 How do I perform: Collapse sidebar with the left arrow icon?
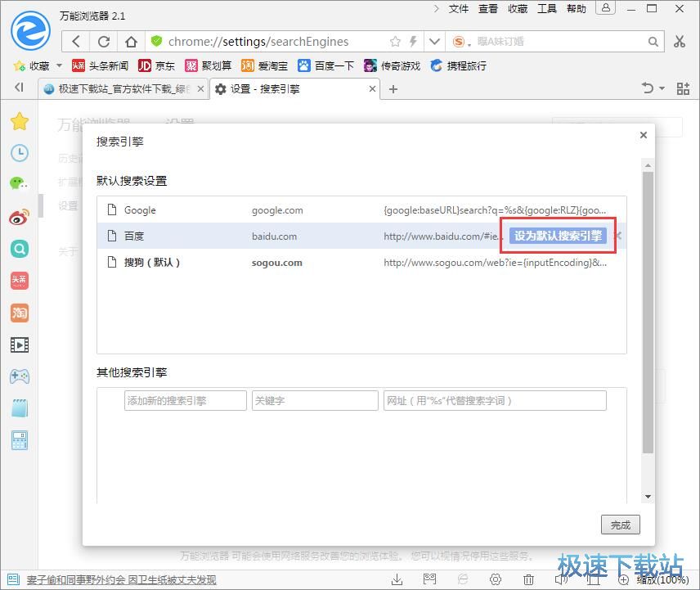[x=19, y=87]
